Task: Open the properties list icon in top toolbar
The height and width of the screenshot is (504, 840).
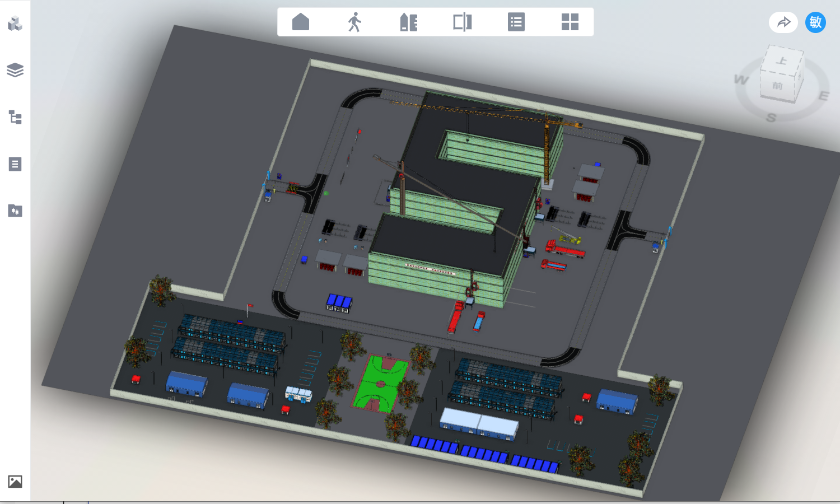Action: (516, 22)
